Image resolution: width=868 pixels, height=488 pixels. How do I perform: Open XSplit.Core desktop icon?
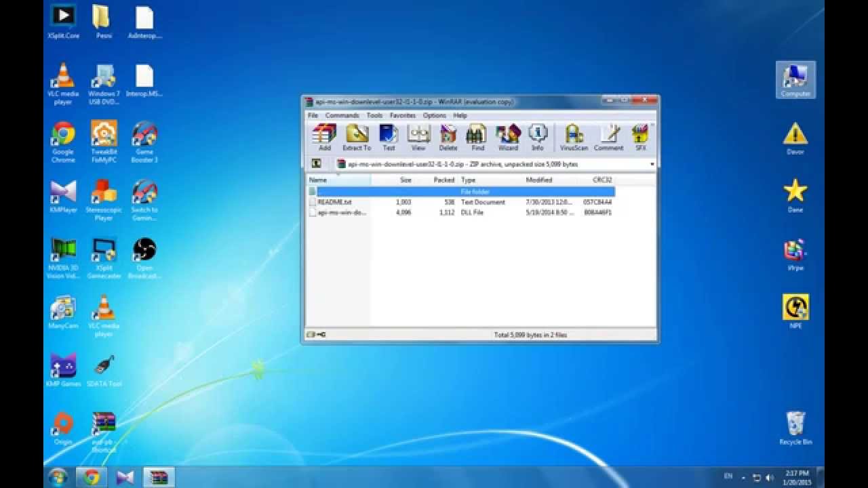[x=64, y=22]
